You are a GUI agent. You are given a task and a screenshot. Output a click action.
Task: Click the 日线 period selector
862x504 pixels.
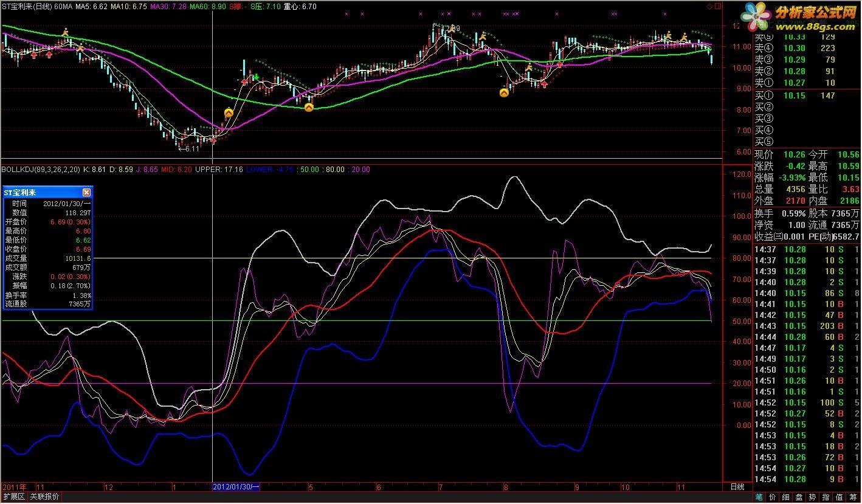(x=737, y=487)
